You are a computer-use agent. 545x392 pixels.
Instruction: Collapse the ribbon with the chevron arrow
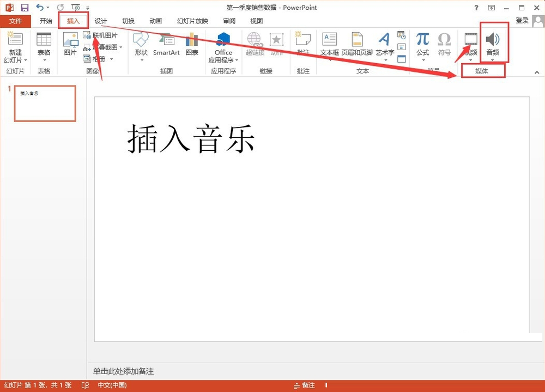[537, 72]
